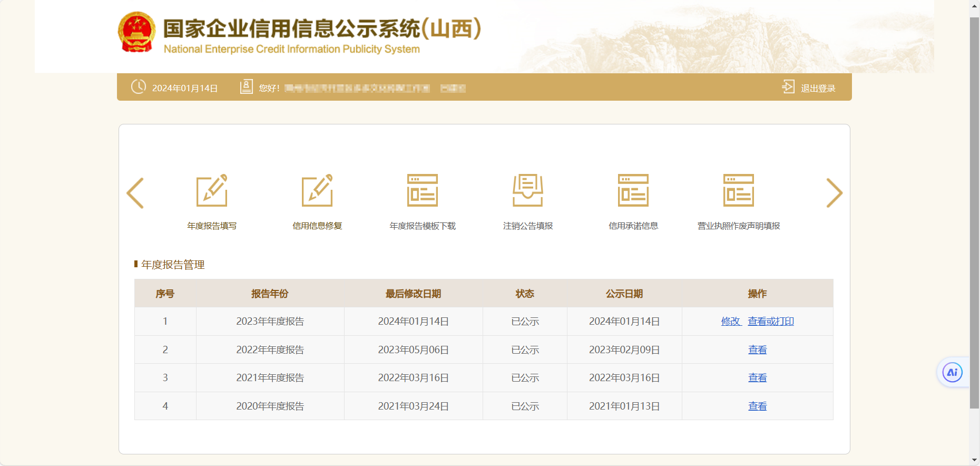Click the 2021年01月13日 publication date cell
The width and height of the screenshot is (980, 466).
[624, 406]
